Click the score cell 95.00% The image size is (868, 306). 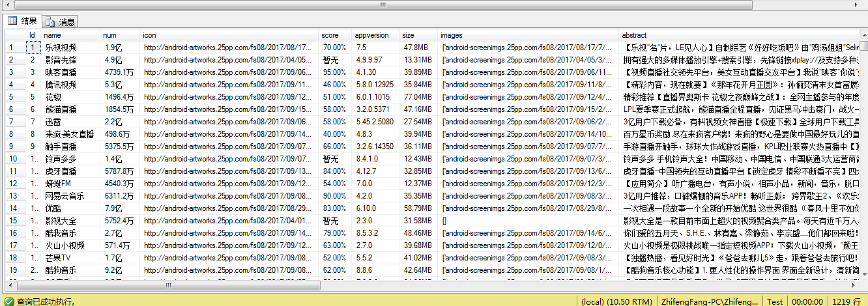(x=336, y=72)
